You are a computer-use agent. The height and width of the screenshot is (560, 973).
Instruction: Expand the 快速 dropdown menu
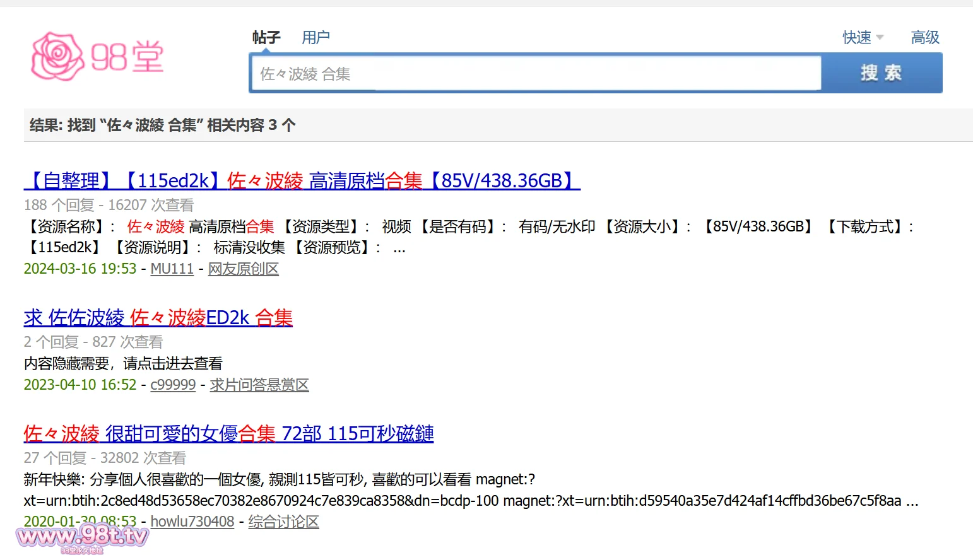[x=862, y=38]
